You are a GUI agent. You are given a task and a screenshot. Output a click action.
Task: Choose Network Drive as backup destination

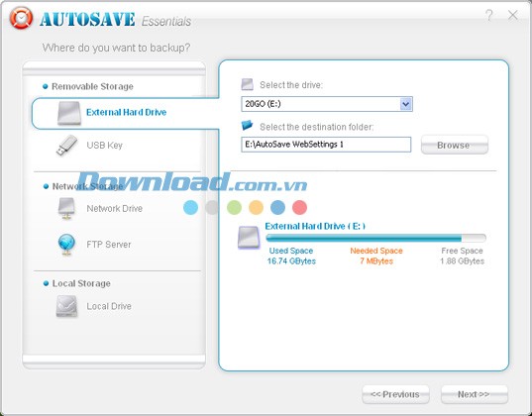point(114,208)
